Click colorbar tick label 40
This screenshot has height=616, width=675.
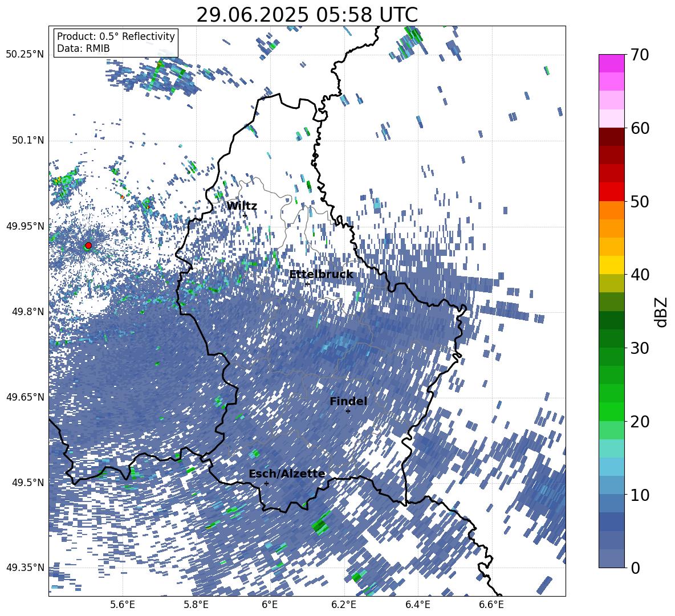(x=640, y=275)
